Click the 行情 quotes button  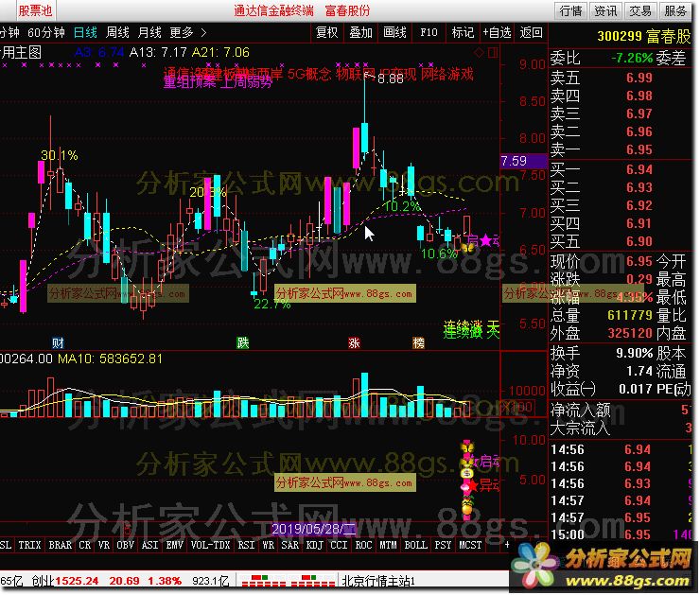tap(570, 10)
